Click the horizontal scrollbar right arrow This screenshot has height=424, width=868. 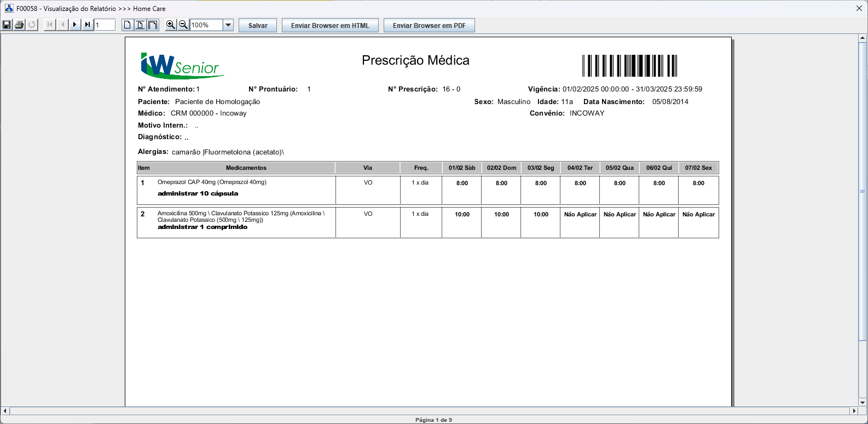[854, 411]
